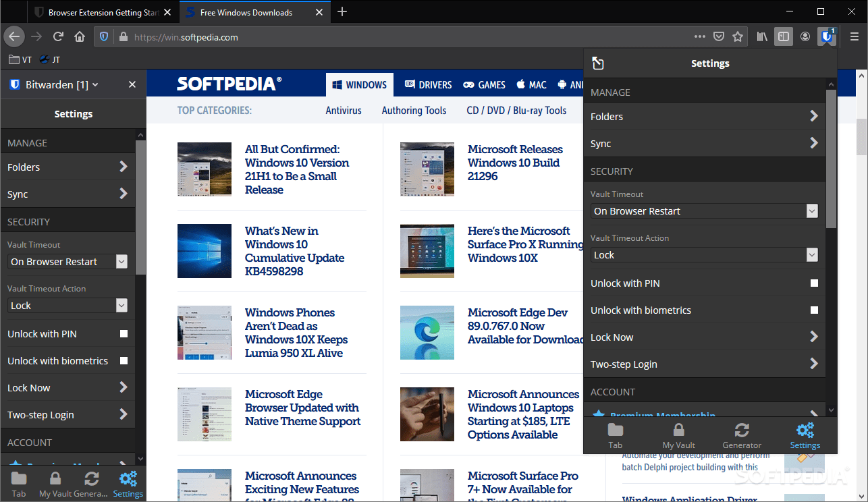Switch to the Tab view in Bitwarden popup

pos(615,435)
